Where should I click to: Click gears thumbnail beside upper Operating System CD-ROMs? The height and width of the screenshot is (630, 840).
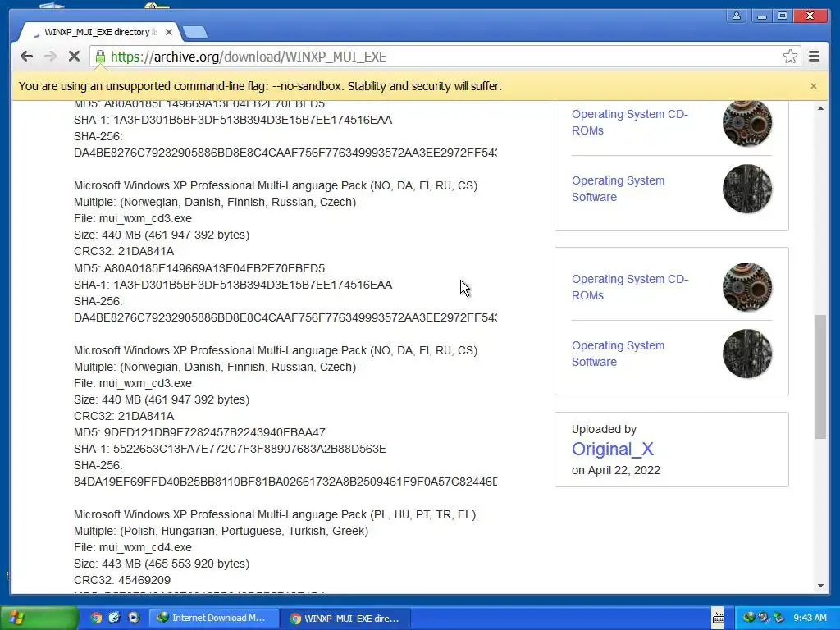[x=747, y=123]
